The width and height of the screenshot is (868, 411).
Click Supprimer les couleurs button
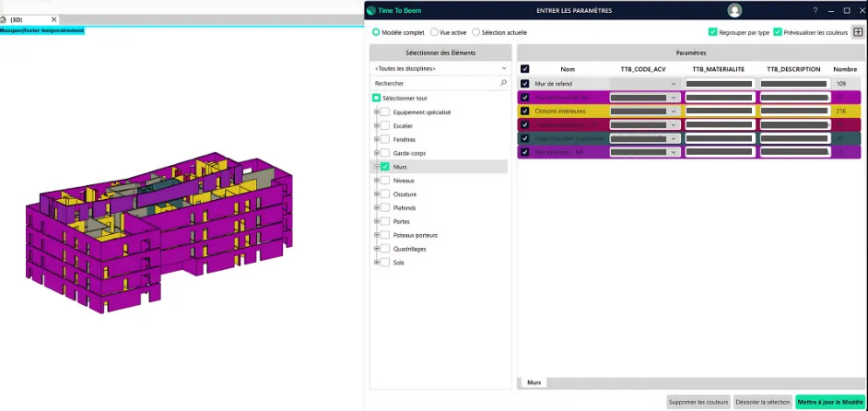698,402
